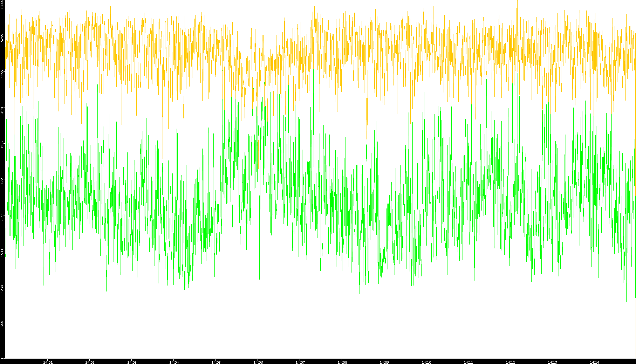Click the 14:10 time axis label
This screenshot has width=636, height=364.
tap(426, 362)
